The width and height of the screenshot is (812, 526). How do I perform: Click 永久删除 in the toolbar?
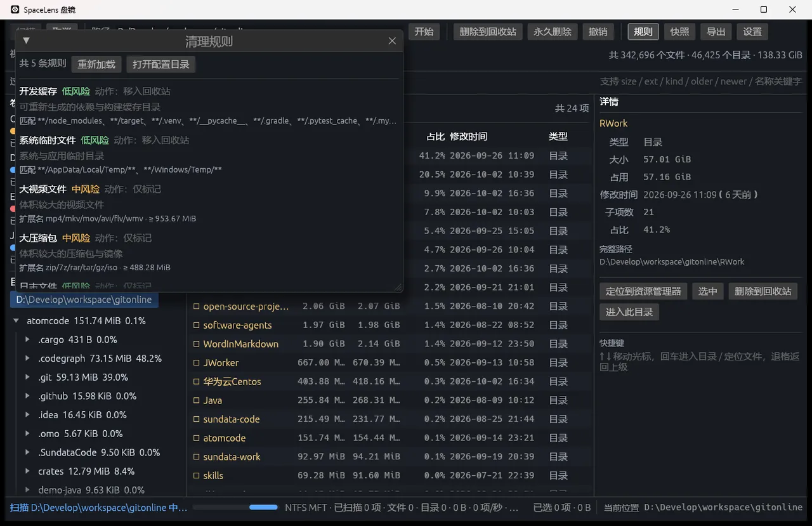tap(553, 32)
